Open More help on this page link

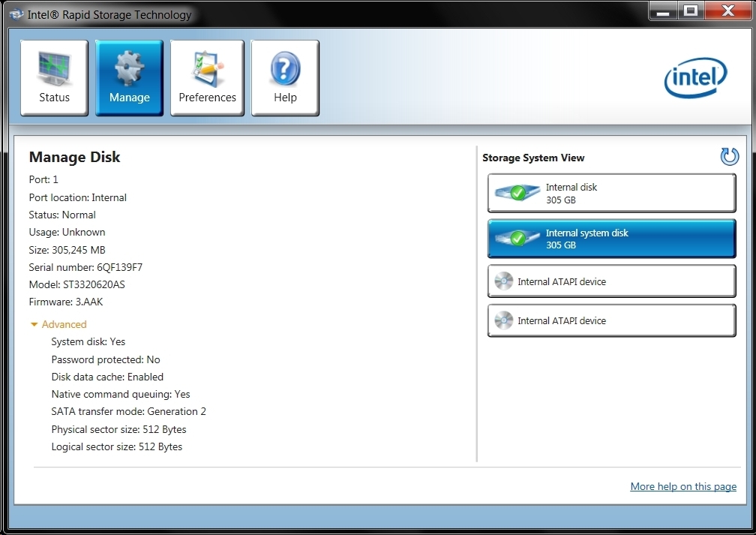pyautogui.click(x=683, y=486)
